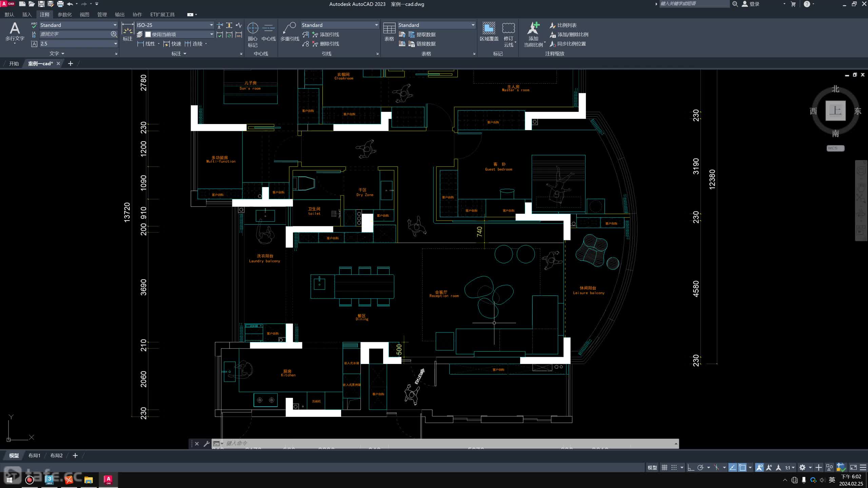Select the Centerline (中心线) tool
The width and height of the screenshot is (868, 488).
pos(269,32)
